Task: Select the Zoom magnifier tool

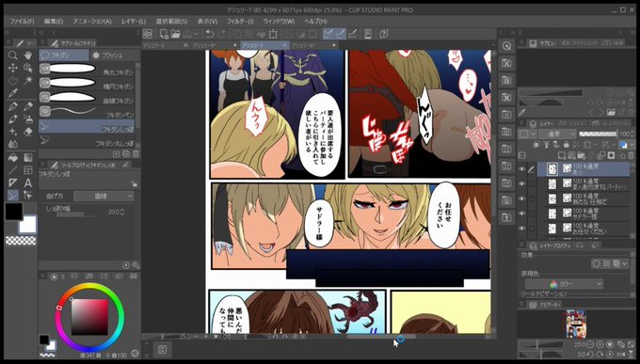Action: point(12,55)
